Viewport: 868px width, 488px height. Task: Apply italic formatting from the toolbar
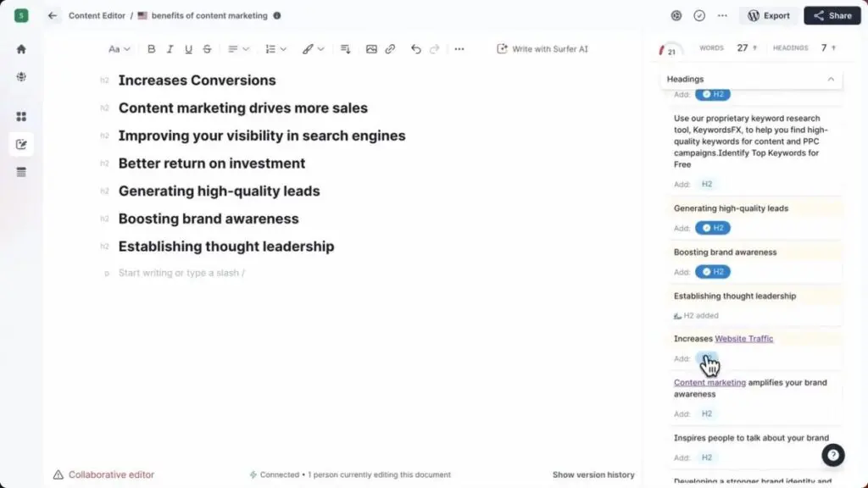click(170, 49)
